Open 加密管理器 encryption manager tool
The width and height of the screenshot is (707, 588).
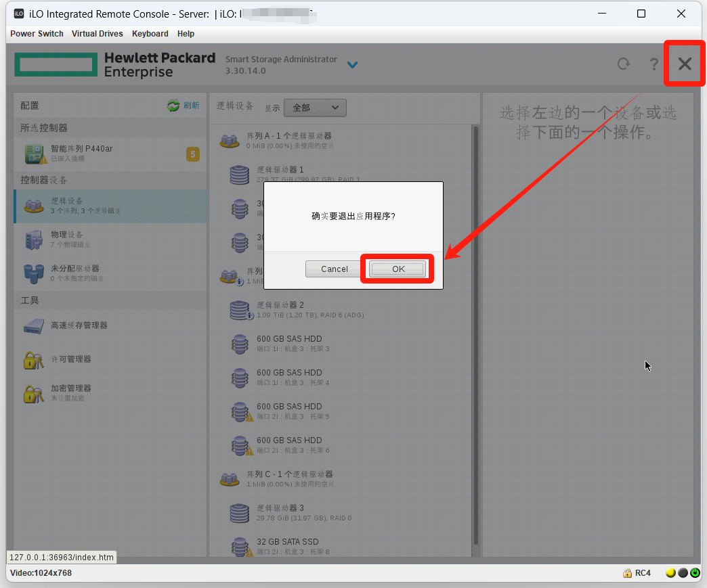click(70, 392)
